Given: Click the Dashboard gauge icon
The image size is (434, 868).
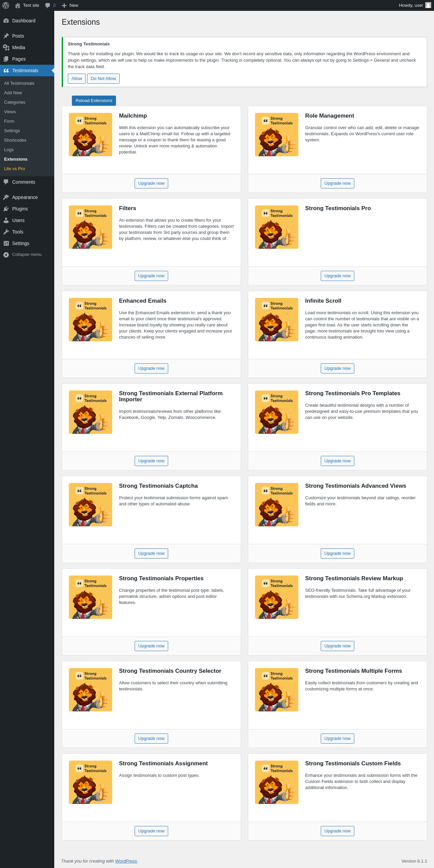Looking at the screenshot, I should pos(6,21).
